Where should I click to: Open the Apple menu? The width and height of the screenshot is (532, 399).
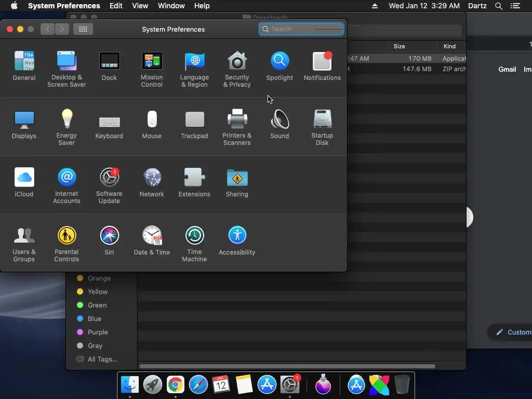(14, 6)
